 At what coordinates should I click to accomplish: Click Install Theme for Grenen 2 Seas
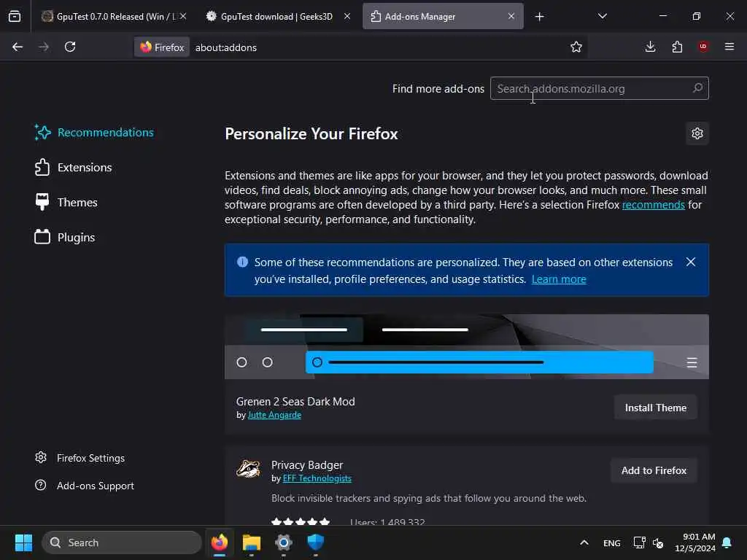(x=656, y=408)
